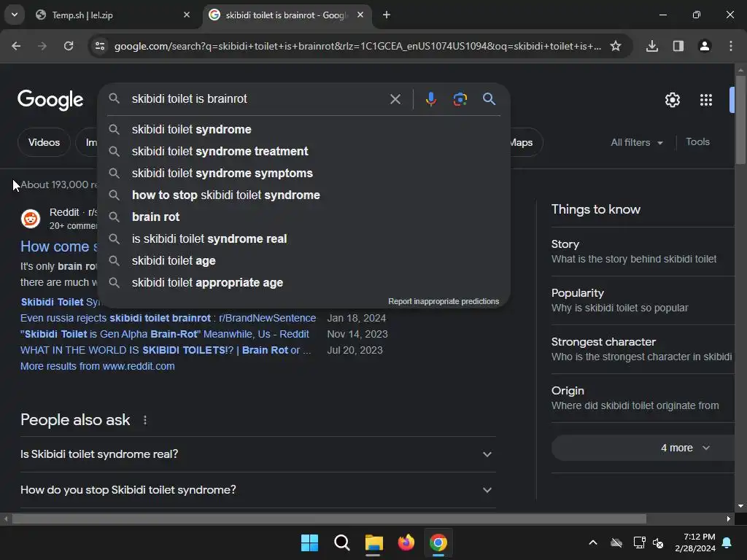747x560 pixels.
Task: Choose suggestion 'brain rot'
Action: pyautogui.click(x=304, y=217)
